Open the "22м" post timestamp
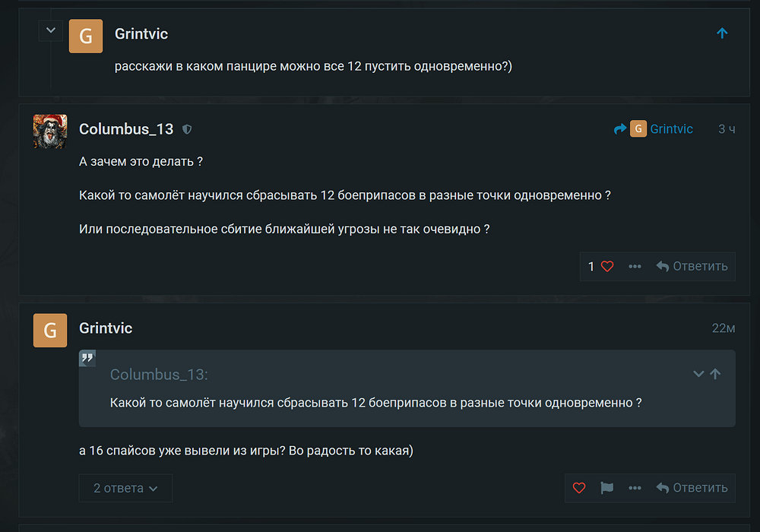This screenshot has width=760, height=532. (x=724, y=328)
